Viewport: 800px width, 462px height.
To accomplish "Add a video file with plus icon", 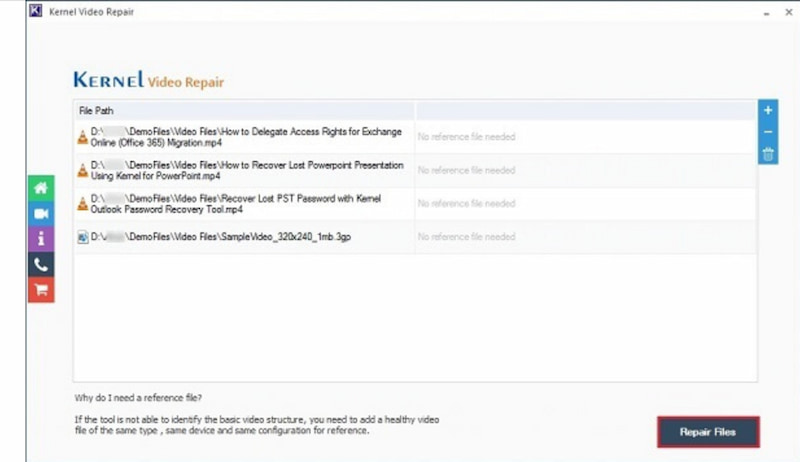I will pyautogui.click(x=768, y=110).
